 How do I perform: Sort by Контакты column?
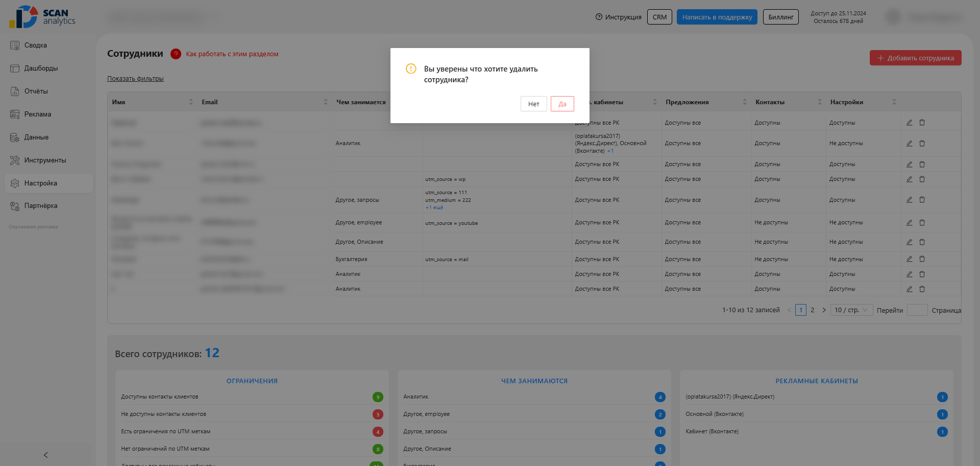pyautogui.click(x=820, y=102)
